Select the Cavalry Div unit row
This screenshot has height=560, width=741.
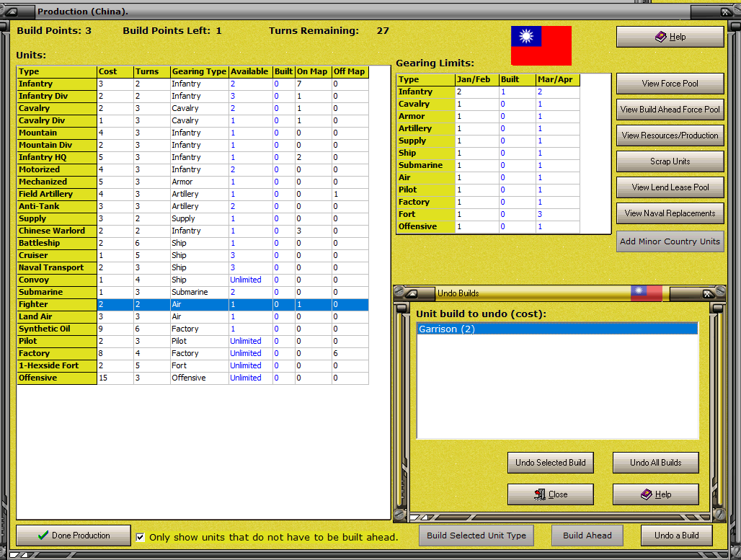click(192, 121)
